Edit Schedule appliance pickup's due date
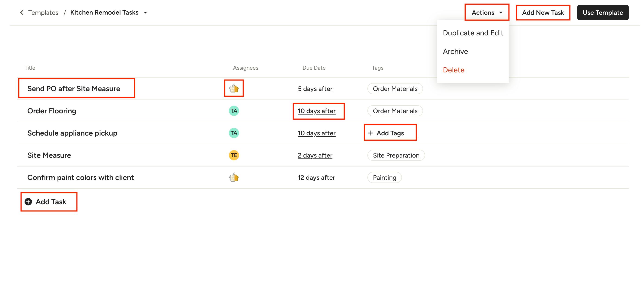The width and height of the screenshot is (644, 285). (x=316, y=133)
